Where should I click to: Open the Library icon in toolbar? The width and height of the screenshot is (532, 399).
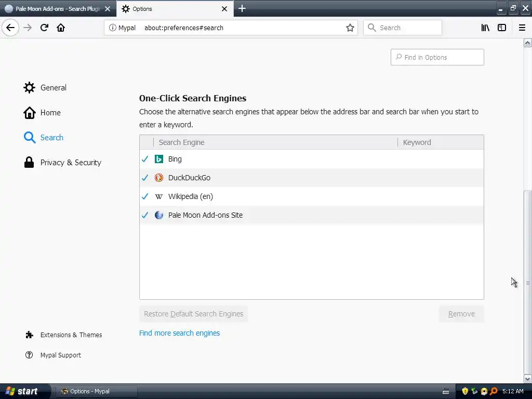pyautogui.click(x=485, y=28)
